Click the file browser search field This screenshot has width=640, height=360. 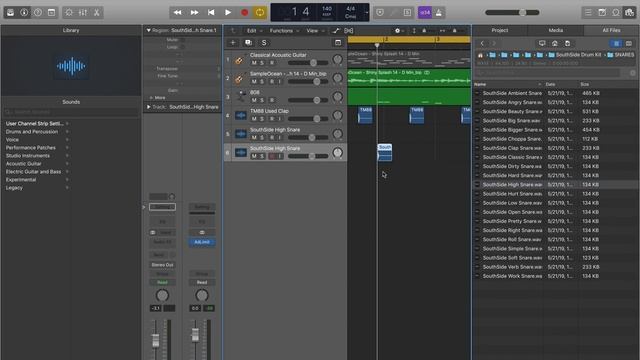tap(547, 73)
